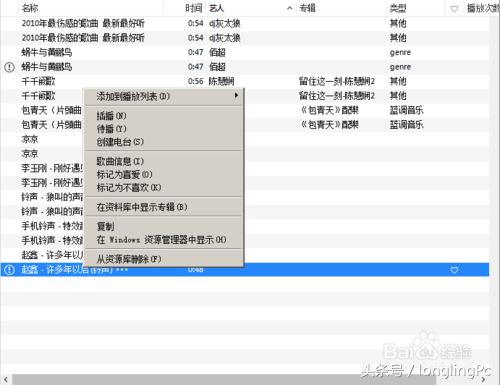
Task: Click the heart icon in the highlighted row
Action: [x=454, y=270]
